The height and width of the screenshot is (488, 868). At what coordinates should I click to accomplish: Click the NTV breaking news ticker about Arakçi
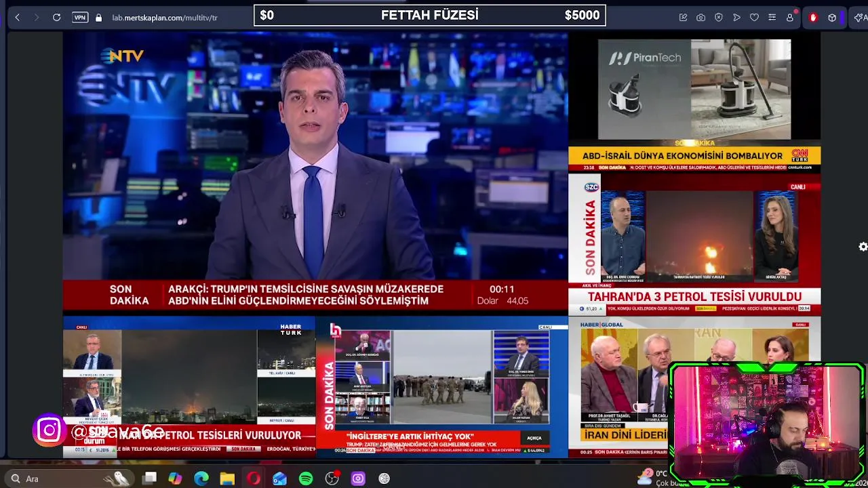[306, 295]
